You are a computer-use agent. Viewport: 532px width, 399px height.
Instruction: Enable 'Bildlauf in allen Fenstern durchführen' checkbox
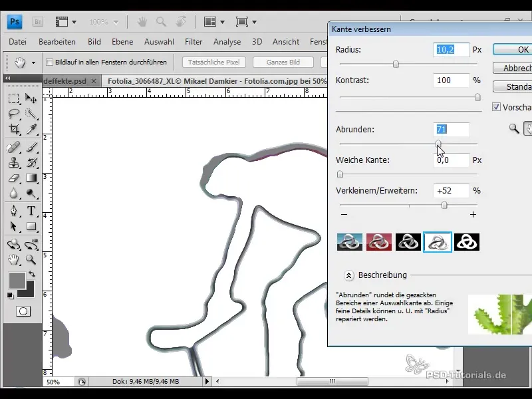(x=49, y=63)
